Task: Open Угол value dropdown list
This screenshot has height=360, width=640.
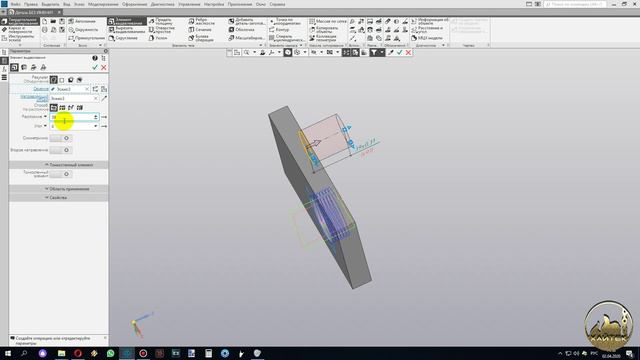Action: [96, 126]
